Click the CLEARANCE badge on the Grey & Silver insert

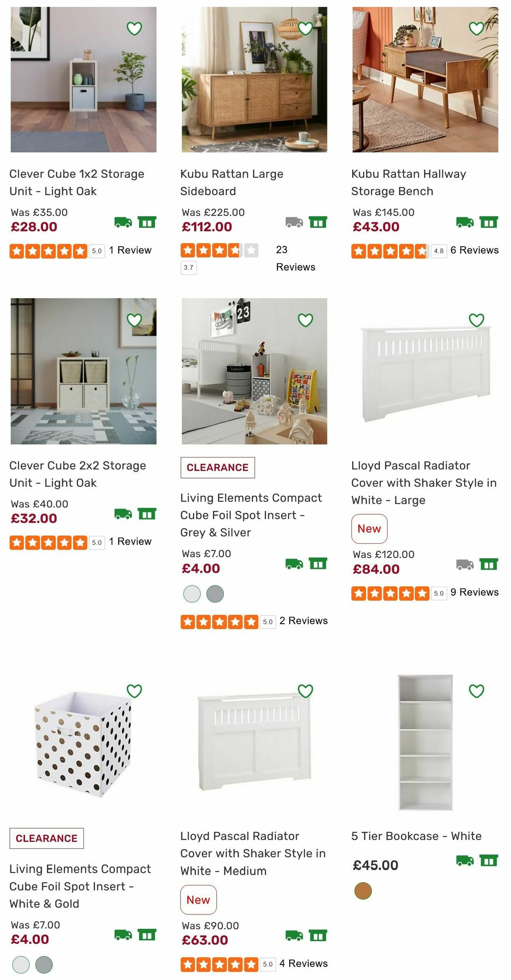coord(218,467)
